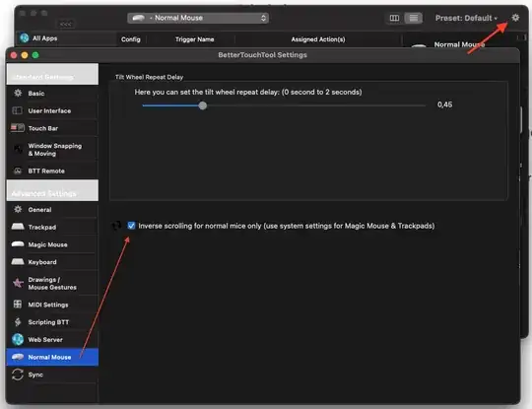The width and height of the screenshot is (532, 409).
Task: Open BTT Remote icon
Action: [x=18, y=170]
